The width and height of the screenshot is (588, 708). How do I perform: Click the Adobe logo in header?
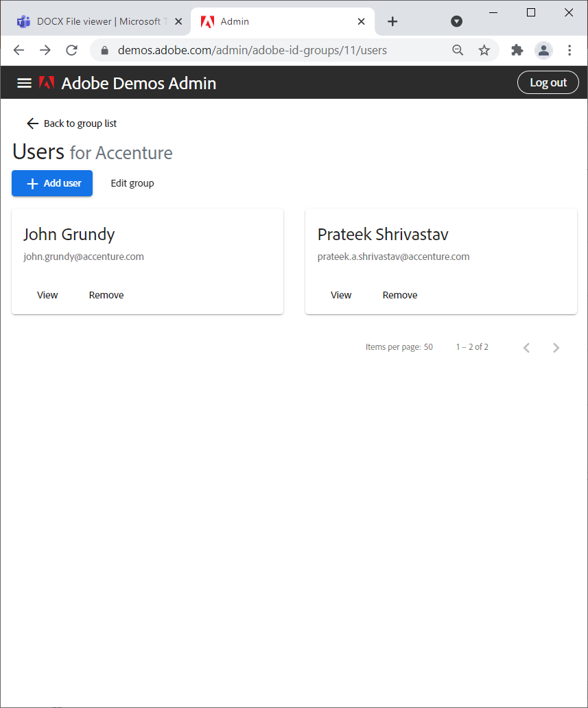coord(47,82)
